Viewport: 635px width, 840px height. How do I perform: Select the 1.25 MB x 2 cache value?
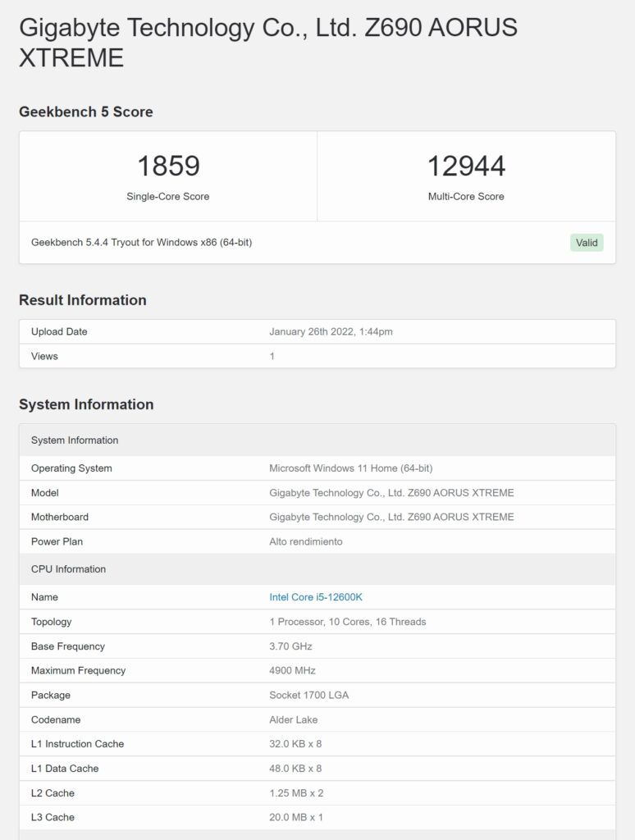[296, 793]
